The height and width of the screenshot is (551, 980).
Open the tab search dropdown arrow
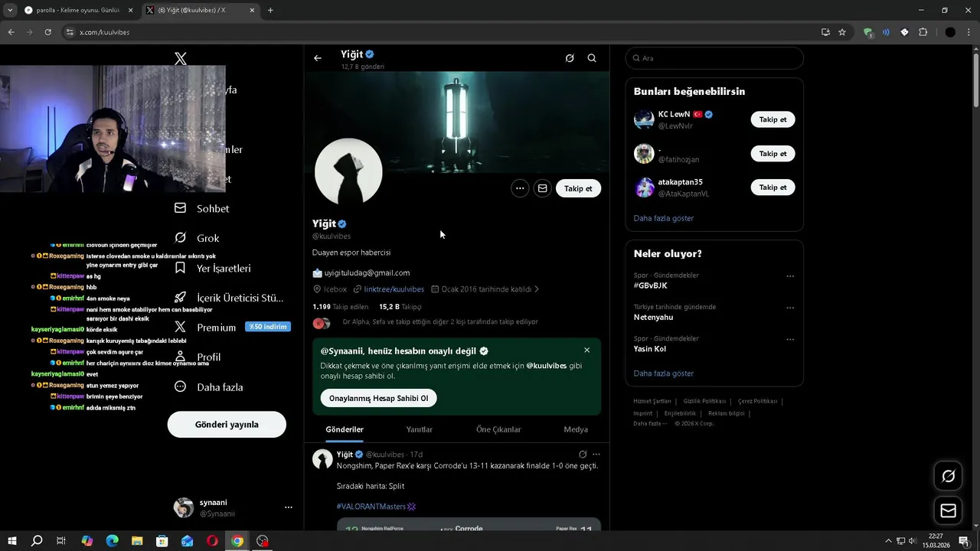tap(10, 10)
